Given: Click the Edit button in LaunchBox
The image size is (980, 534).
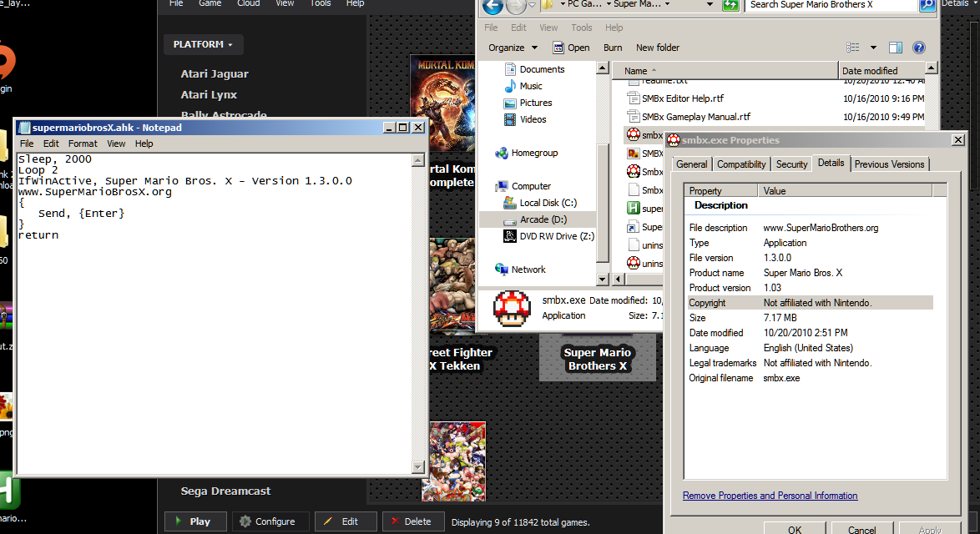Looking at the screenshot, I should point(346,521).
